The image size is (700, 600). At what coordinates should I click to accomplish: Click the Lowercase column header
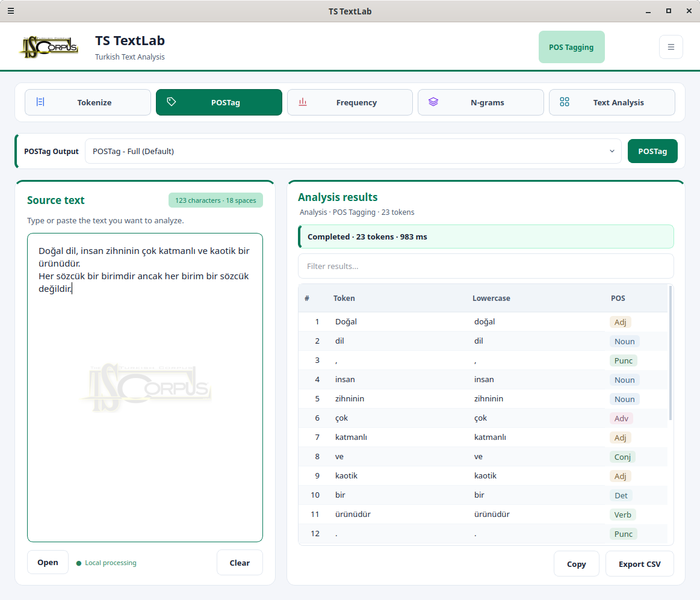[491, 298]
